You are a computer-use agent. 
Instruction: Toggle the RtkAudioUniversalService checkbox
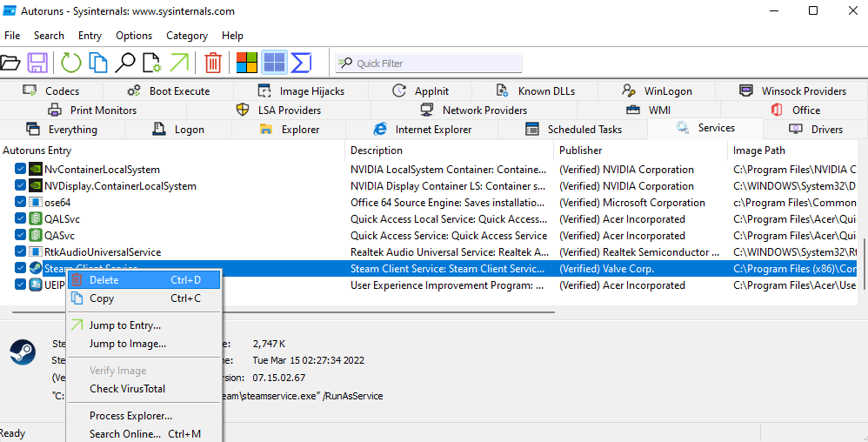(21, 252)
